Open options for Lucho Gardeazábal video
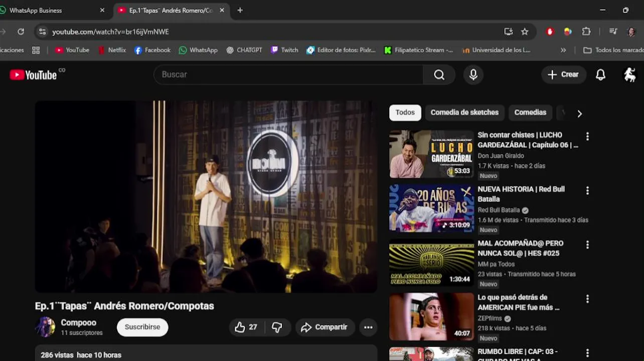The image size is (644, 361). coord(587,136)
